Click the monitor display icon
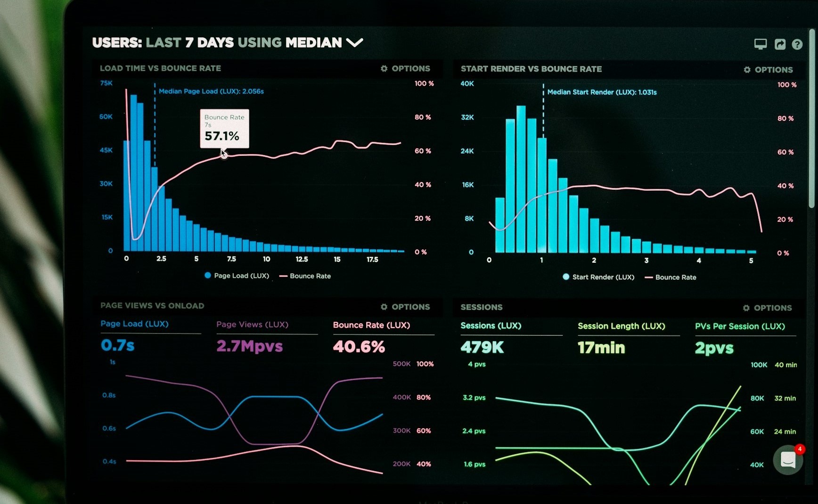Viewport: 818px width, 504px height. 760,44
